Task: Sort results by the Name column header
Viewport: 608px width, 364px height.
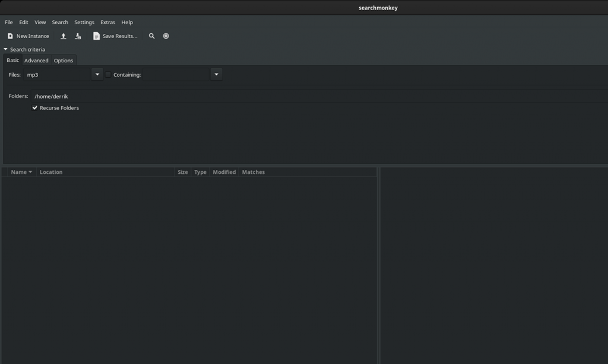Action: (x=19, y=172)
